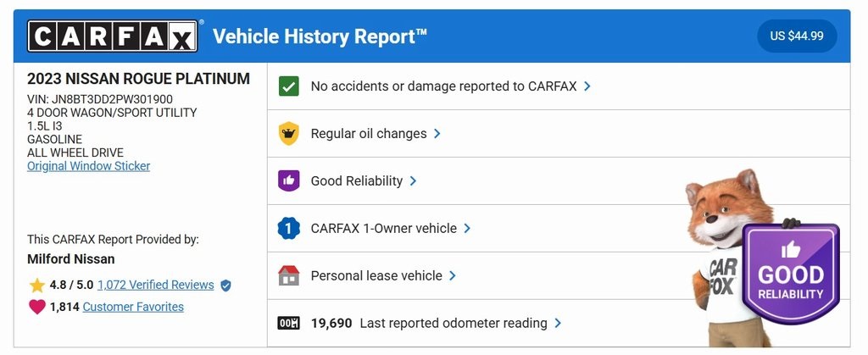Click the odometer reading icon
This screenshot has width=868, height=355.
289,323
